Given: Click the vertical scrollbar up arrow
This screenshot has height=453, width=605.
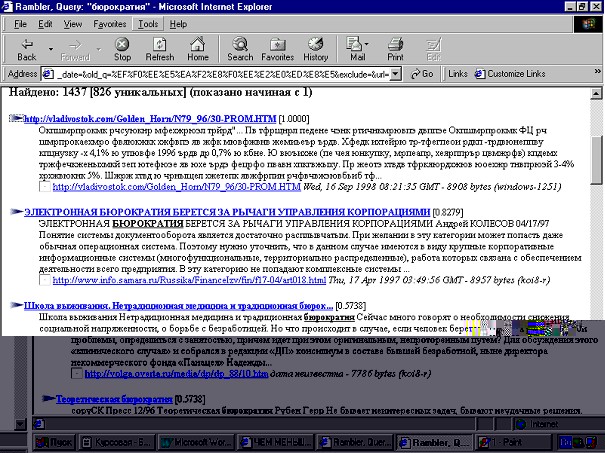Looking at the screenshot, I should pyautogui.click(x=596, y=93).
